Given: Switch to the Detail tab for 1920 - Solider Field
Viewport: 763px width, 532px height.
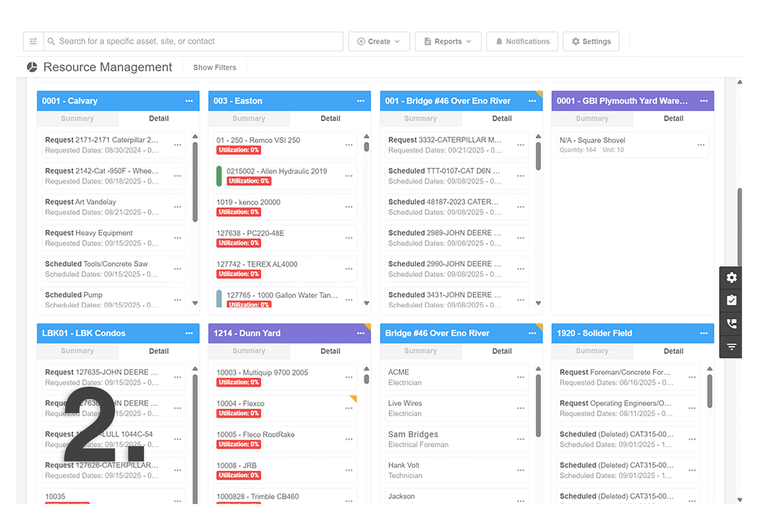Looking at the screenshot, I should (673, 351).
